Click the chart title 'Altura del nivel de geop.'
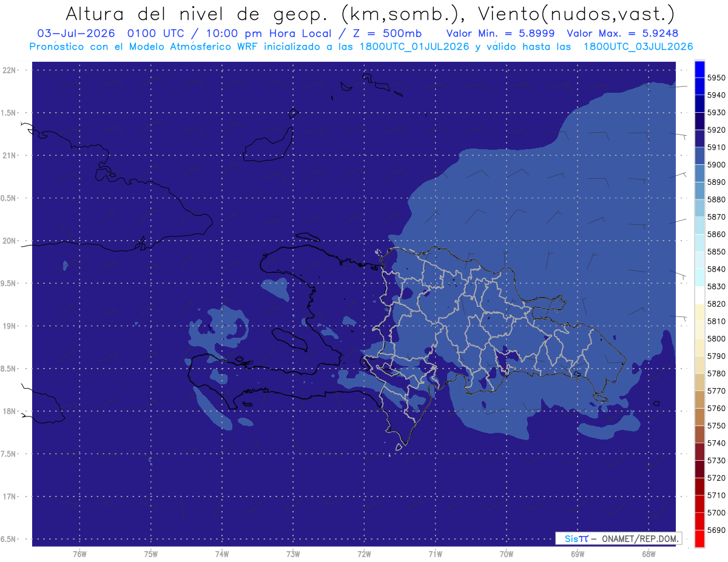The image size is (728, 562). click(x=197, y=13)
